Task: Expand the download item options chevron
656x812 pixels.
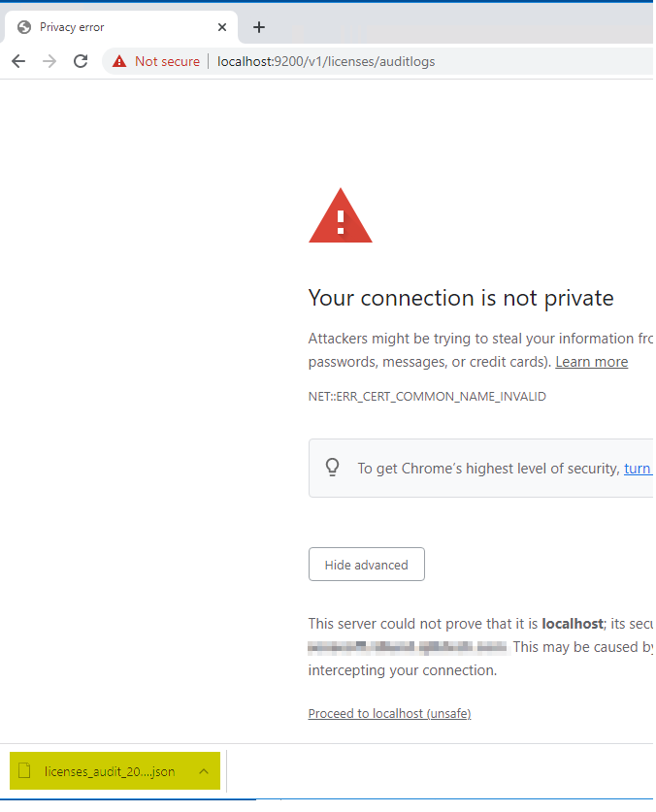Action: pyautogui.click(x=204, y=771)
